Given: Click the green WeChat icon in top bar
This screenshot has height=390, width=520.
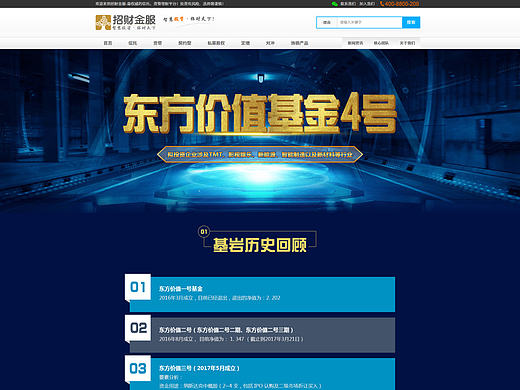Looking at the screenshot, I should 335,4.
